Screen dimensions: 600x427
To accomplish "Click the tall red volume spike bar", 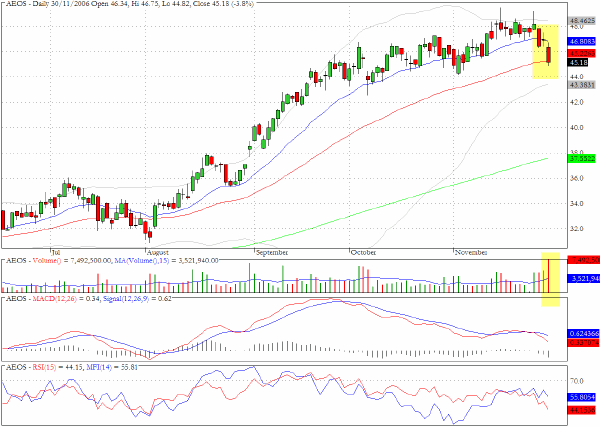I will (549, 276).
